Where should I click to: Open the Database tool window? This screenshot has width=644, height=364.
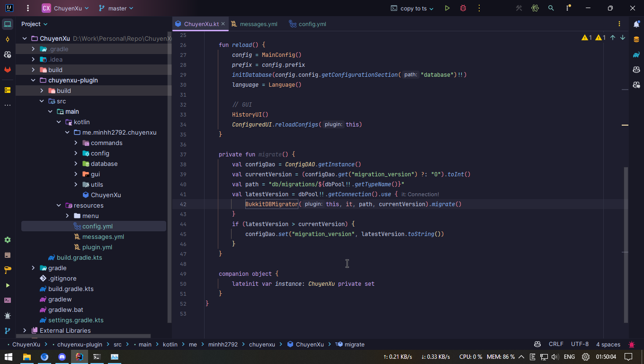pyautogui.click(x=636, y=39)
